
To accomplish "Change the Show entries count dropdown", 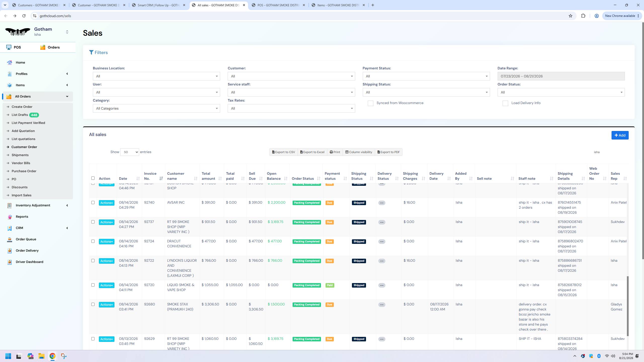I will [x=130, y=152].
